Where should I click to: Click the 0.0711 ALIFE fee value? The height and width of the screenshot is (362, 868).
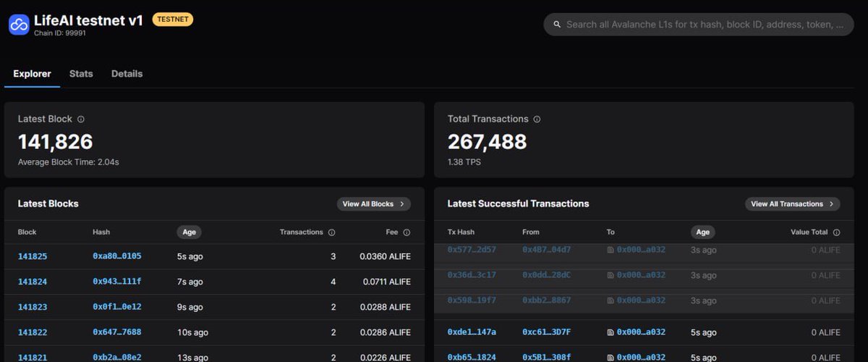click(385, 282)
